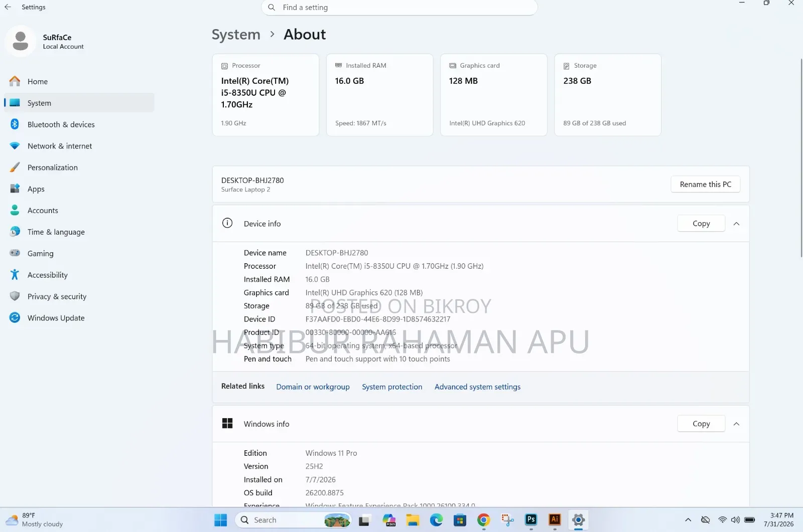
Task: Switch to Google Chrome in taskbar
Action: pos(484,520)
